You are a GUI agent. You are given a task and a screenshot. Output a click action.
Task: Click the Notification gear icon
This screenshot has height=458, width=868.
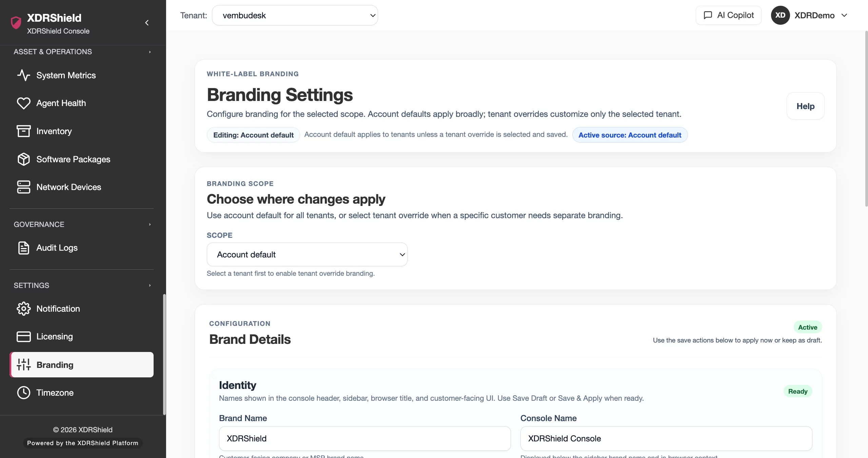24,309
